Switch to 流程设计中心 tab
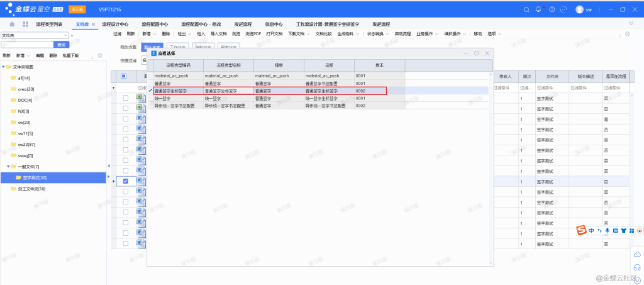Screen dimensions: 644x285 [116, 25]
